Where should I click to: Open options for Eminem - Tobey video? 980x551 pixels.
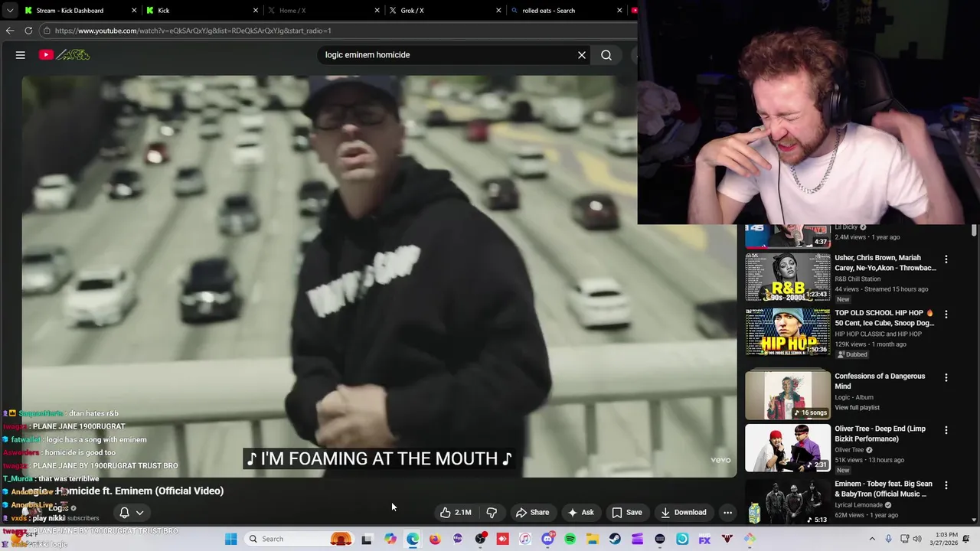(x=946, y=485)
